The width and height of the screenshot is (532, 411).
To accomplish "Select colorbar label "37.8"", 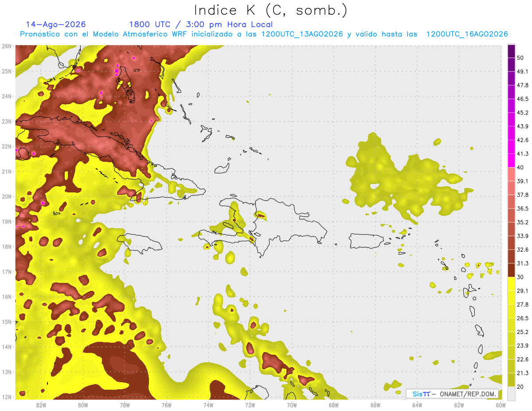I will 523,195.
